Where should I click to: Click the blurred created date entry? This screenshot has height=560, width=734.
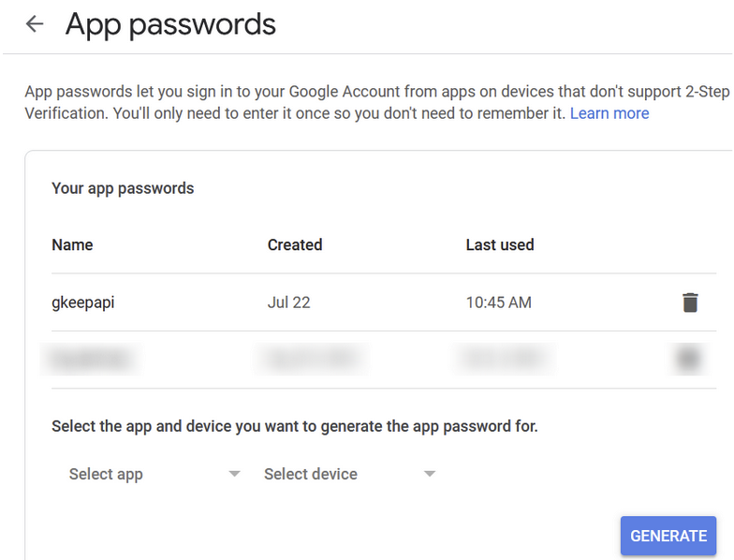(311, 360)
